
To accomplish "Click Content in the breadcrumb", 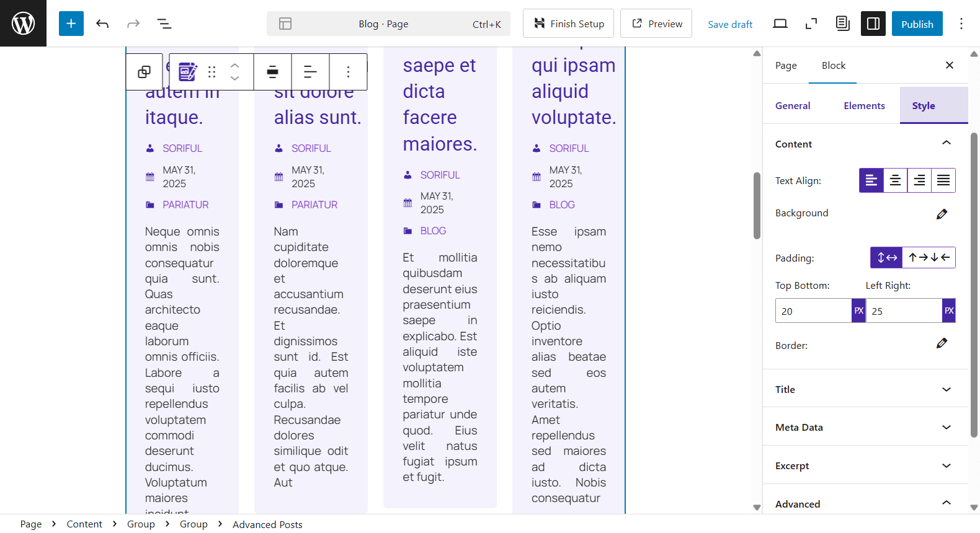I will coord(84,524).
